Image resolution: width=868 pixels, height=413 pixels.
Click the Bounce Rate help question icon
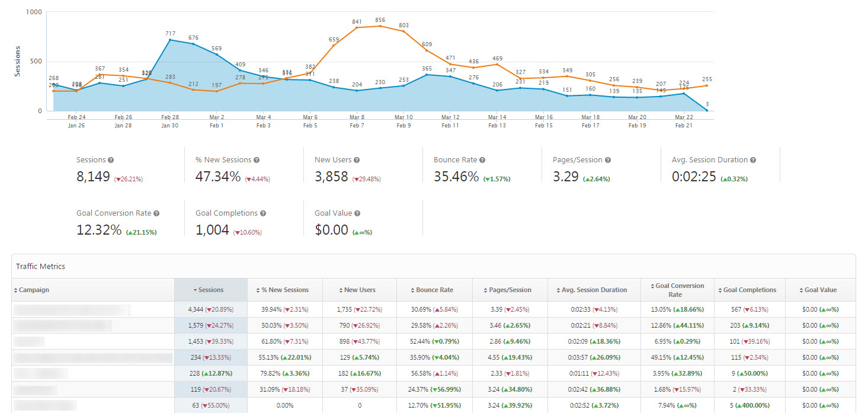pyautogui.click(x=482, y=160)
